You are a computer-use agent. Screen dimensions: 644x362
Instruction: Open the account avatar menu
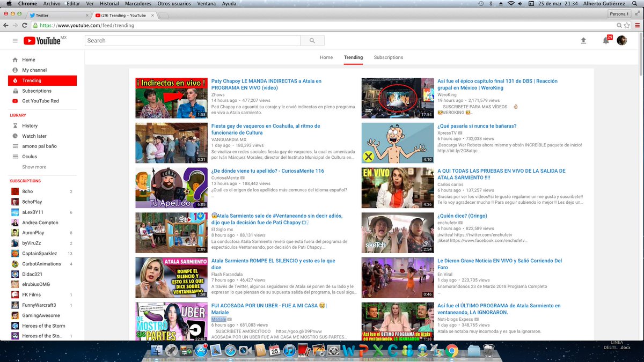621,41
